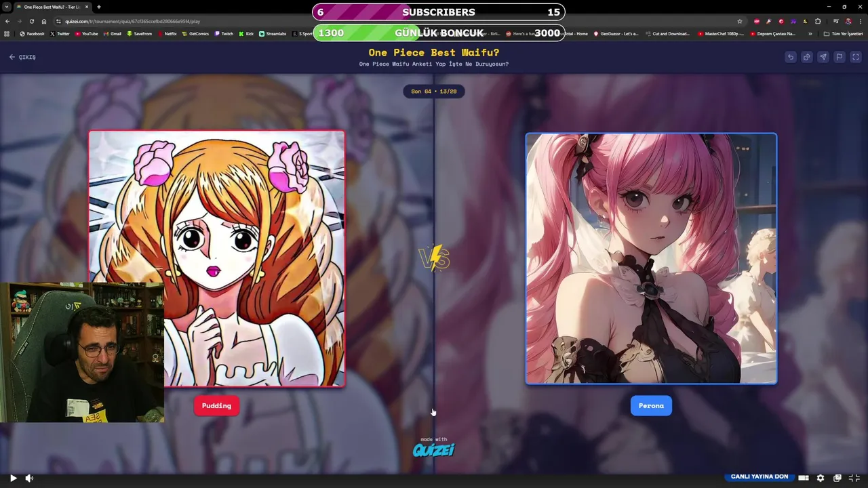Screen dimensions: 868x488
Task: Click the paper plane share icon
Action: pos(823,57)
